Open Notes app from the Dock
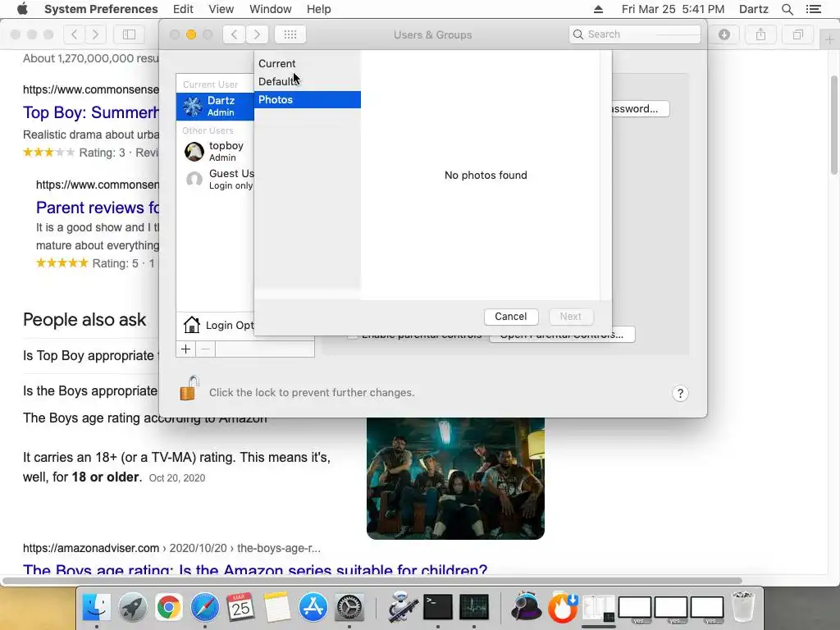 click(x=277, y=608)
